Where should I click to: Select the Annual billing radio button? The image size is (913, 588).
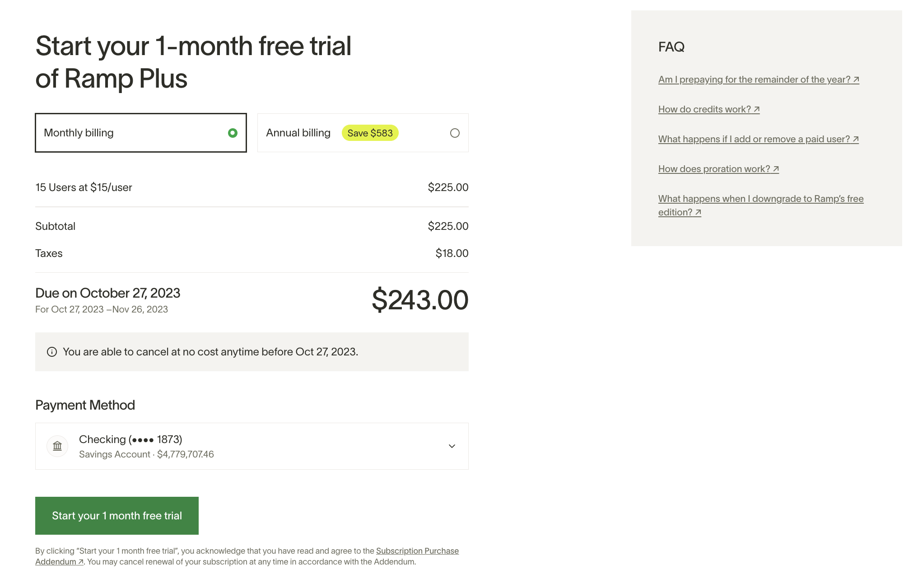pos(455,133)
